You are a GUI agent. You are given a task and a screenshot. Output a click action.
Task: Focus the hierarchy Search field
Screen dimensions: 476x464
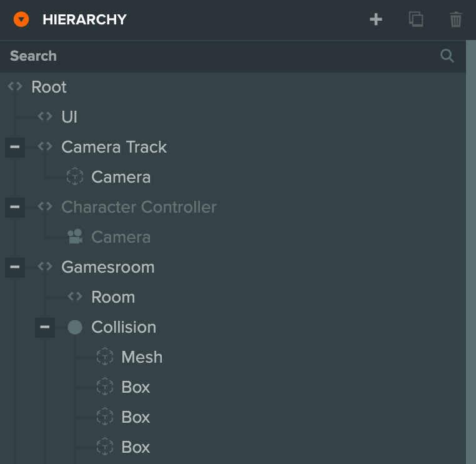coord(219,56)
